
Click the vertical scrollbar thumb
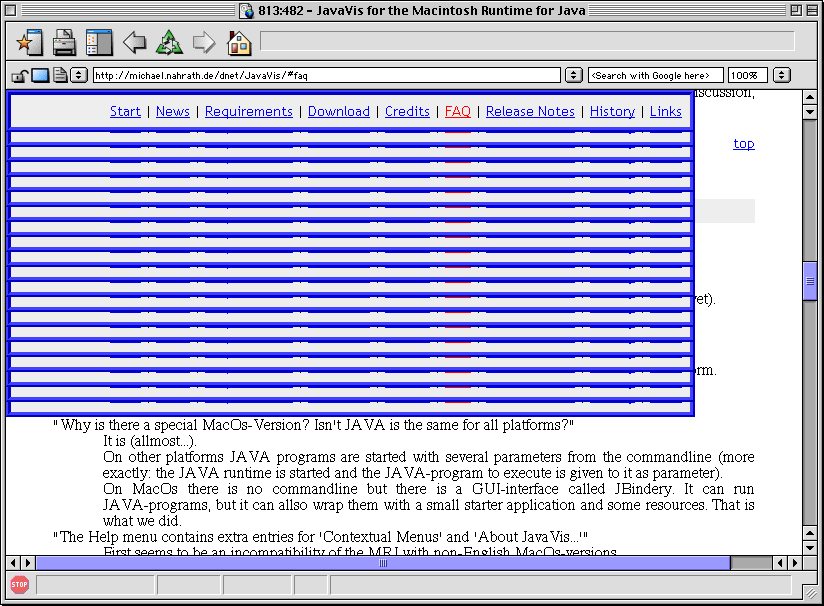(x=810, y=281)
